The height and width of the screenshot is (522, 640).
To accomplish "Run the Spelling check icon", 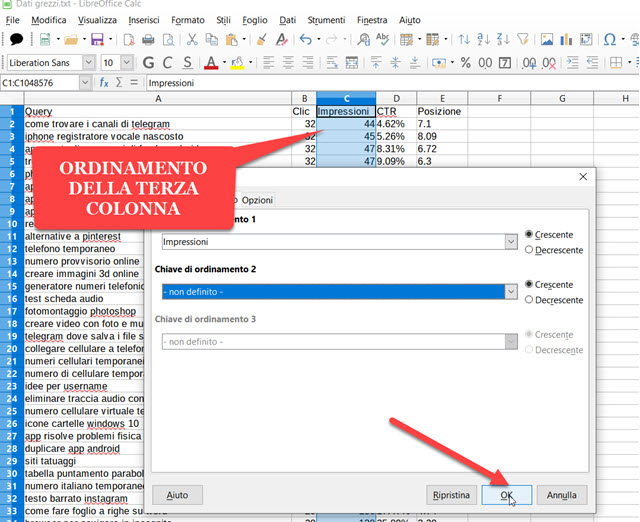I will click(x=382, y=40).
